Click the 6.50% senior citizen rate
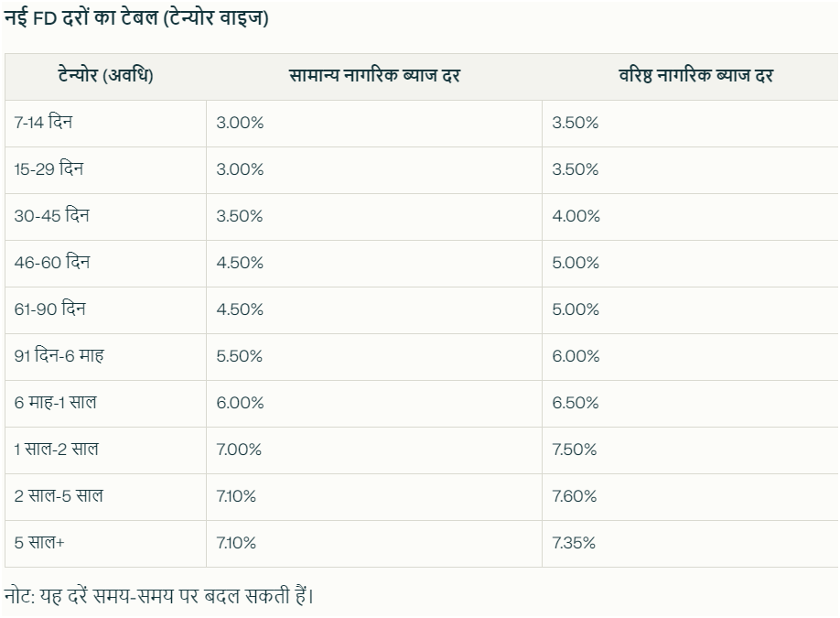Image resolution: width=840 pixels, height=618 pixels. coord(576,403)
